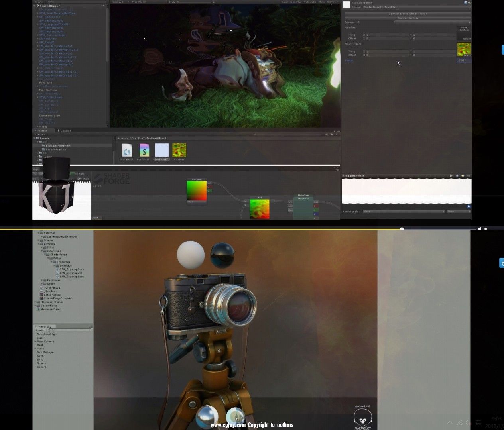Click the lower Hierarchy search field

tap(70, 330)
